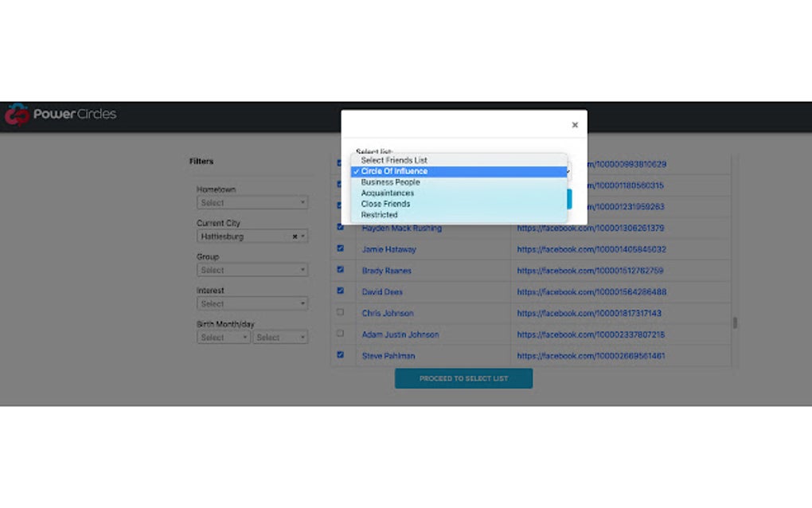Screen dimensions: 812x508
Task: Click the PowerCircles logo icon
Action: [17, 115]
